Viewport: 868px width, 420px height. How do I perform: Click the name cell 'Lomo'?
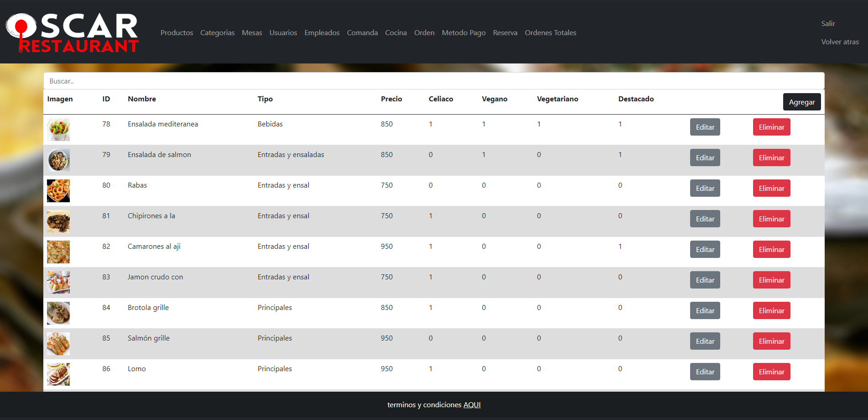coord(137,369)
